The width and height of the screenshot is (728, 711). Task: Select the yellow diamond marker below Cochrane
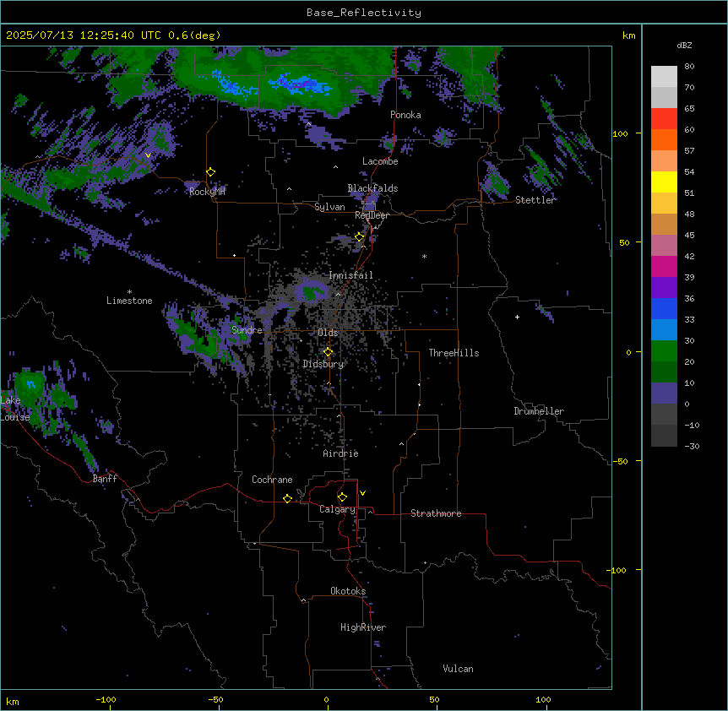click(x=287, y=498)
